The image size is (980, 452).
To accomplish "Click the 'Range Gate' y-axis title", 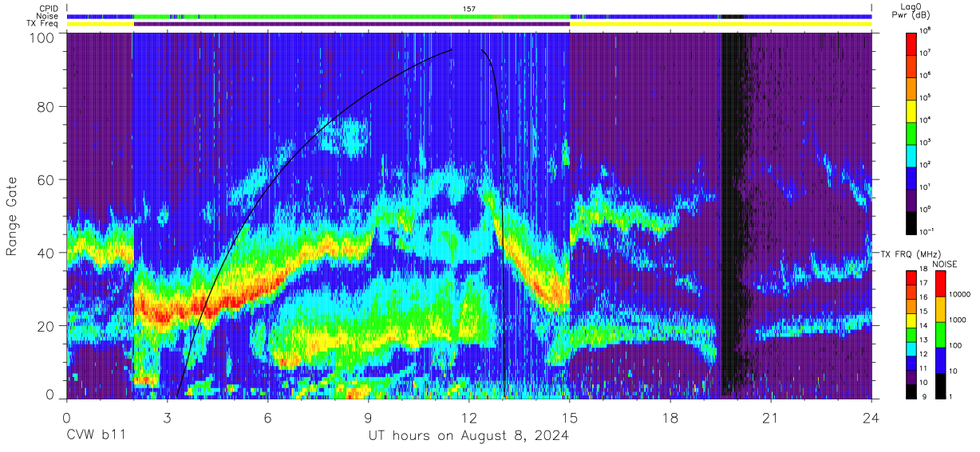I will pos(12,216).
